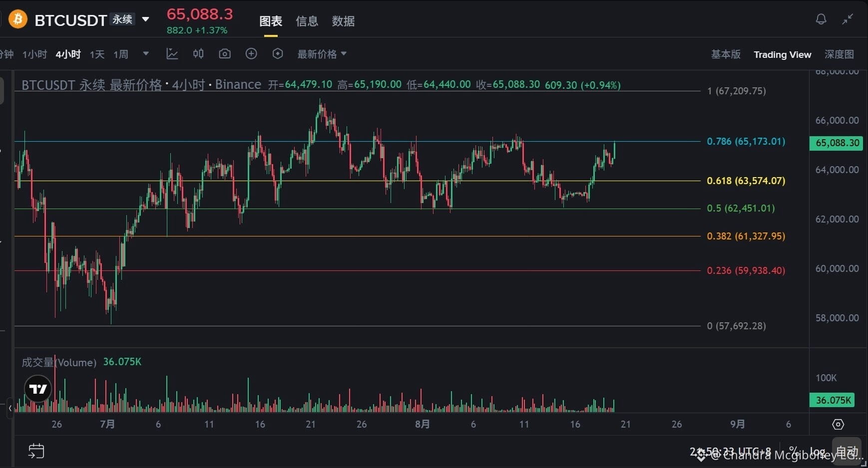Image resolution: width=868 pixels, height=468 pixels.
Task: Open the candlestick chart style icon
Action: (198, 54)
